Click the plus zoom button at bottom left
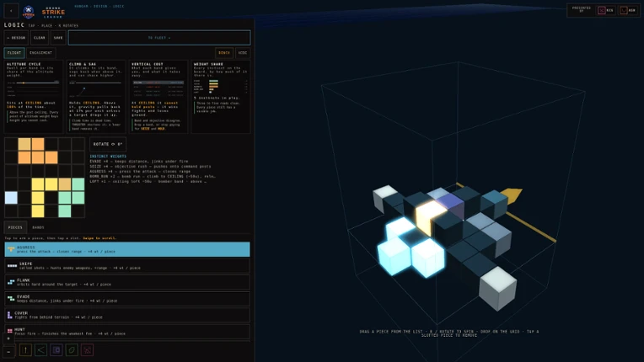 (x=8, y=338)
